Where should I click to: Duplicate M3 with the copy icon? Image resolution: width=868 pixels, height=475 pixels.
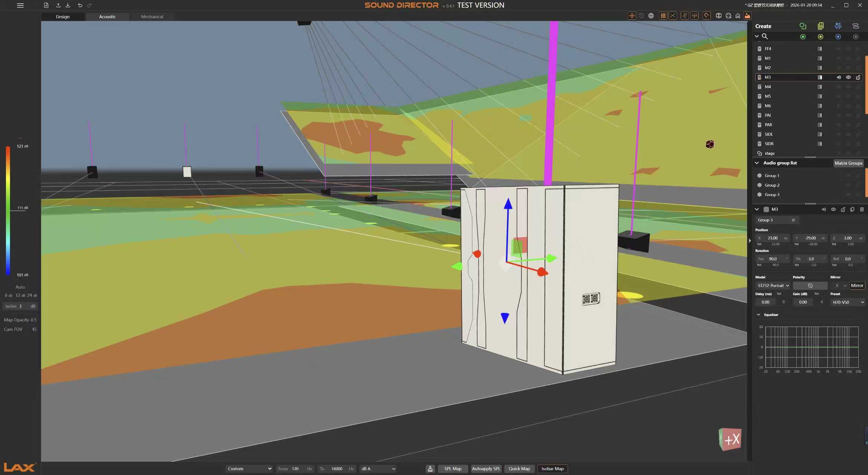click(x=852, y=209)
